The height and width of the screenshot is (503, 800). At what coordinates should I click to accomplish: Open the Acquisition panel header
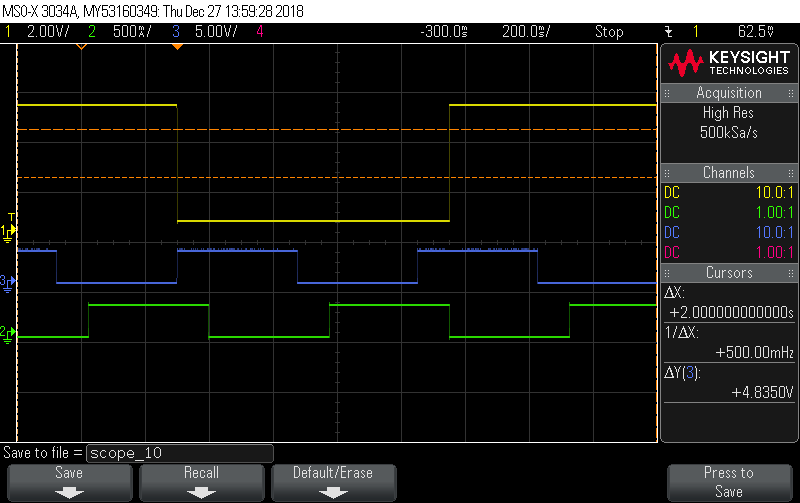(x=729, y=93)
